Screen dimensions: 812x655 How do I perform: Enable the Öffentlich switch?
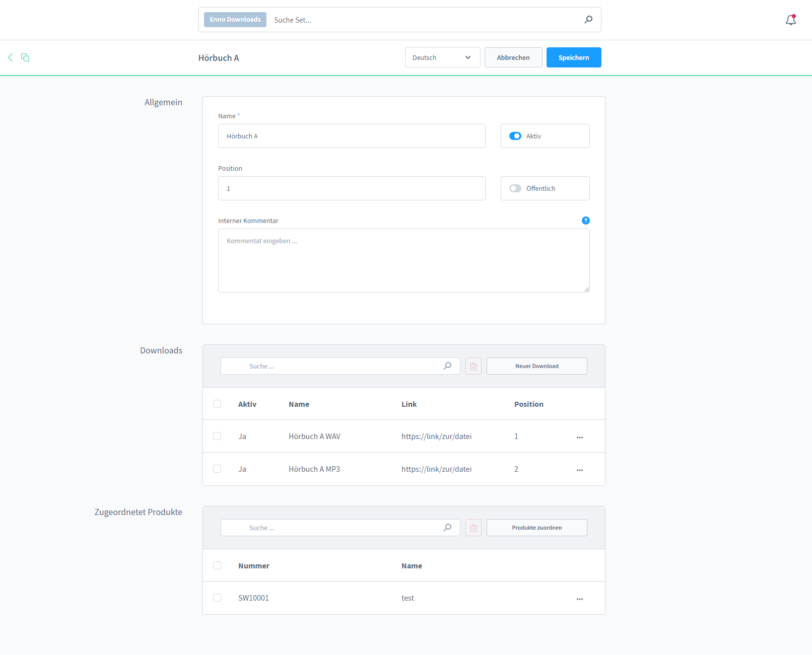click(515, 188)
